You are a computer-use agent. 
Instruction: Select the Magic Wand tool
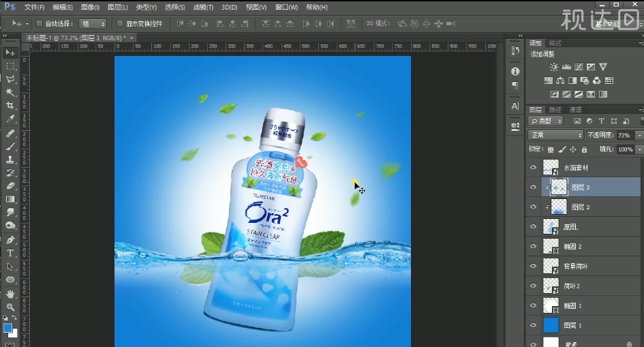click(x=10, y=93)
